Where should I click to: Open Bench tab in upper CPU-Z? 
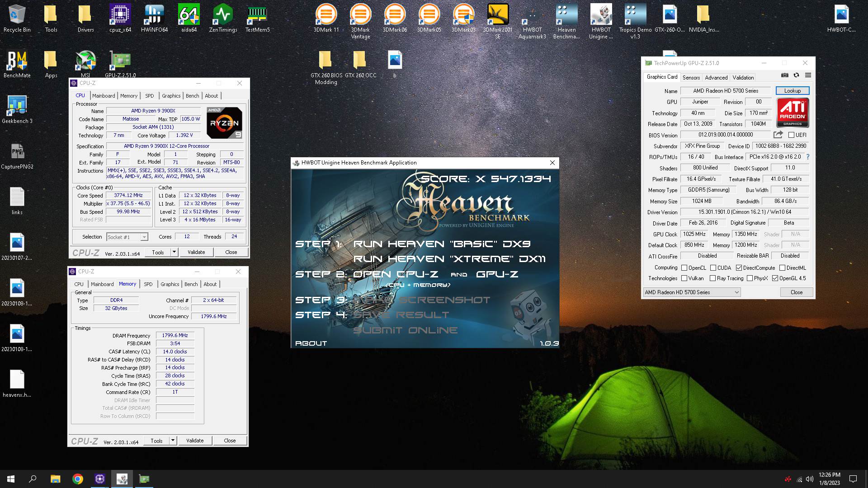point(192,96)
